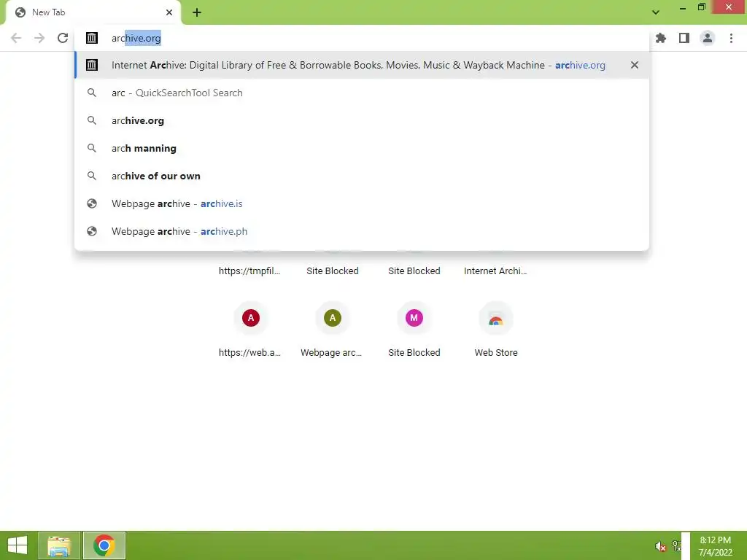The height and width of the screenshot is (560, 747).
Task: Open the Windows Start button
Action: point(18,545)
